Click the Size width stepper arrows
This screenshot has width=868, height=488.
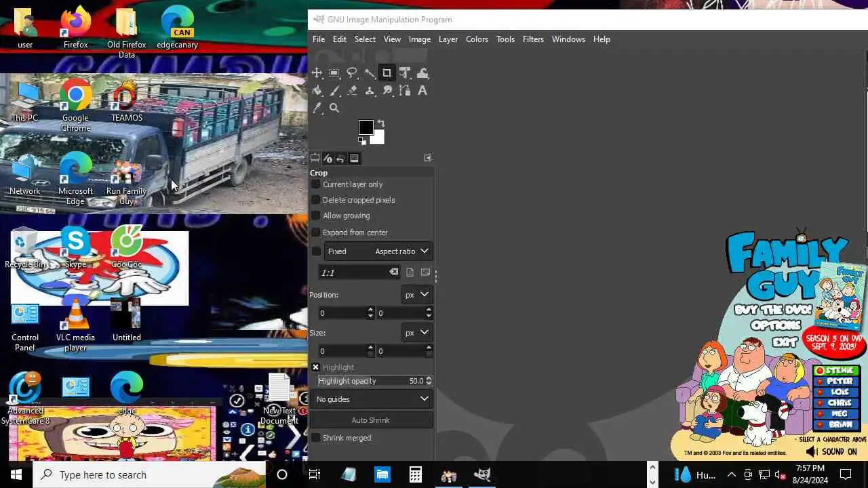tap(370, 351)
